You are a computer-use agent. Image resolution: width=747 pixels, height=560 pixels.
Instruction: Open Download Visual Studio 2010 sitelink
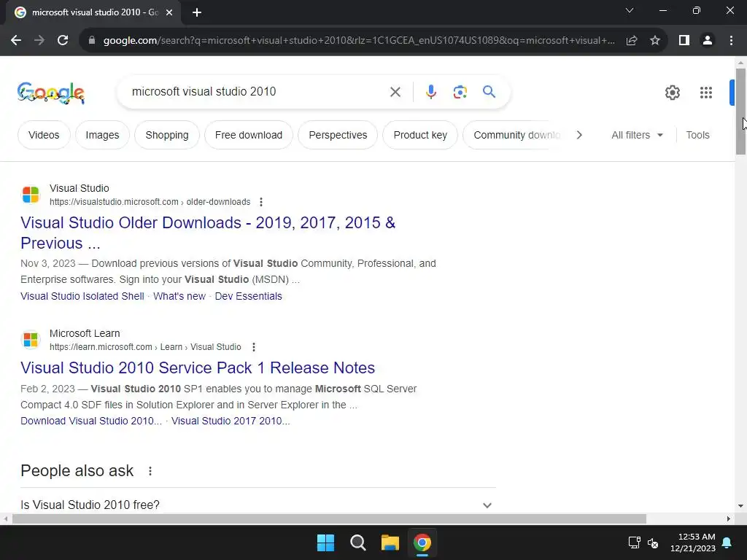91,421
